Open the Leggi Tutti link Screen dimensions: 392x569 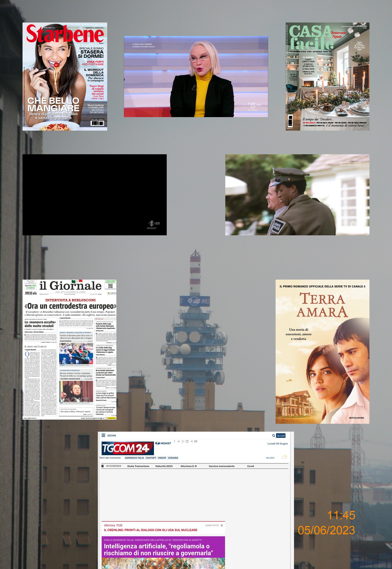point(212,525)
